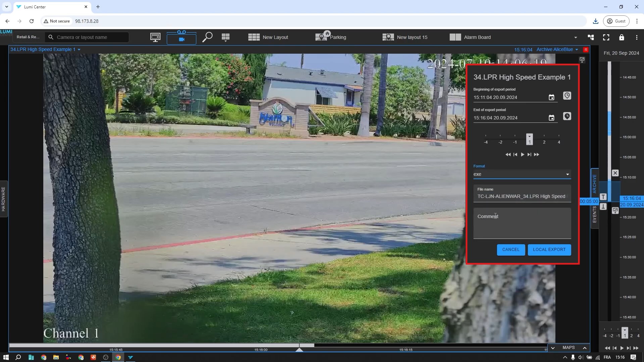Open calendar for beginning of export period
644x362 pixels.
point(551,97)
